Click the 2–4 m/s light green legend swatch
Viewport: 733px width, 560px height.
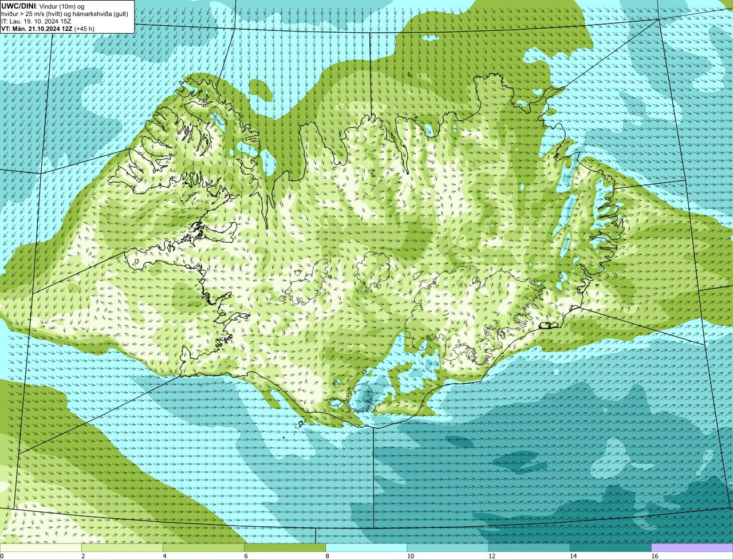(122, 548)
